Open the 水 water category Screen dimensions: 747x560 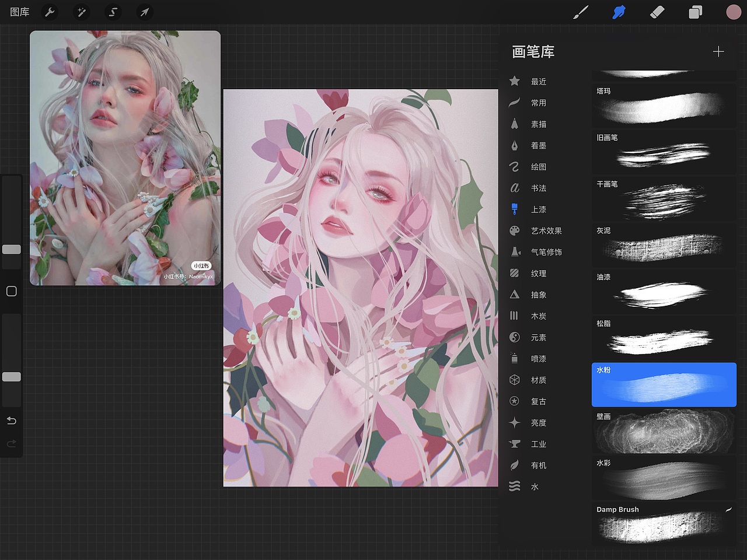(x=524, y=487)
